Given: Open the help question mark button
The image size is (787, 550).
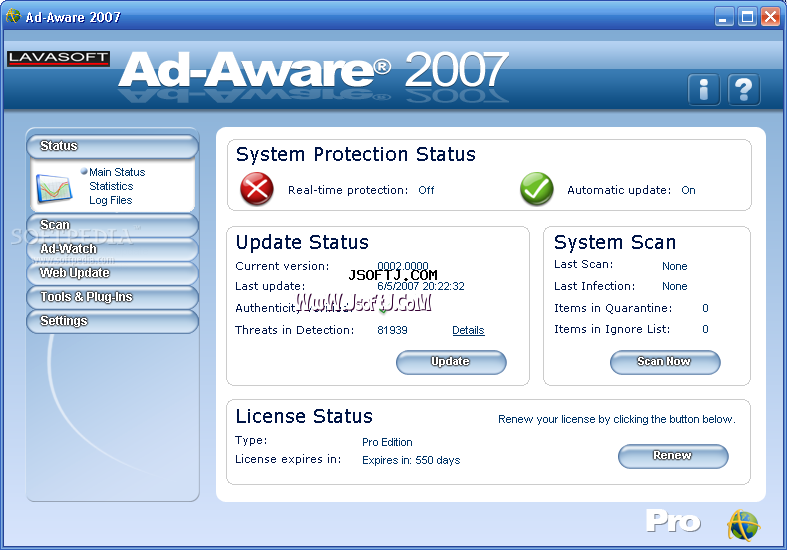Looking at the screenshot, I should 743,89.
